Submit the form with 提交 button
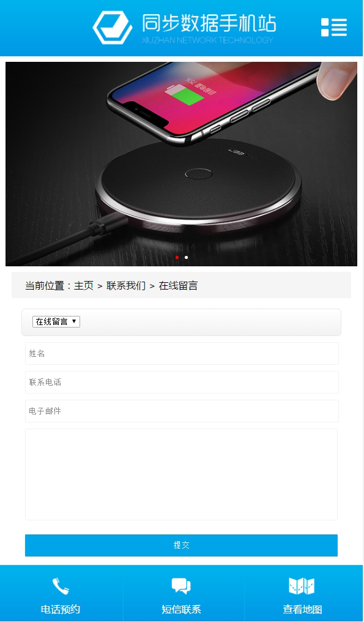This screenshot has height=622, width=364. (181, 545)
